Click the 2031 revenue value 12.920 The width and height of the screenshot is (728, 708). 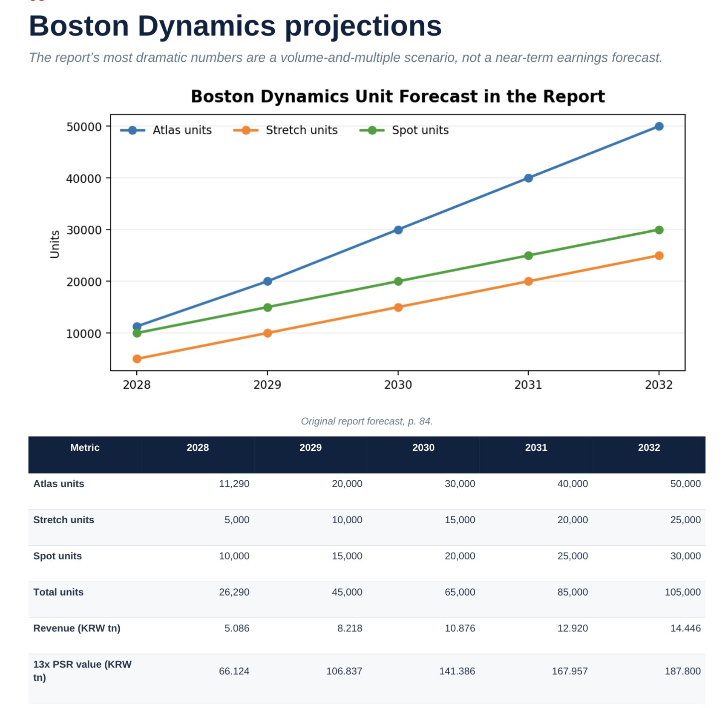pyautogui.click(x=573, y=628)
